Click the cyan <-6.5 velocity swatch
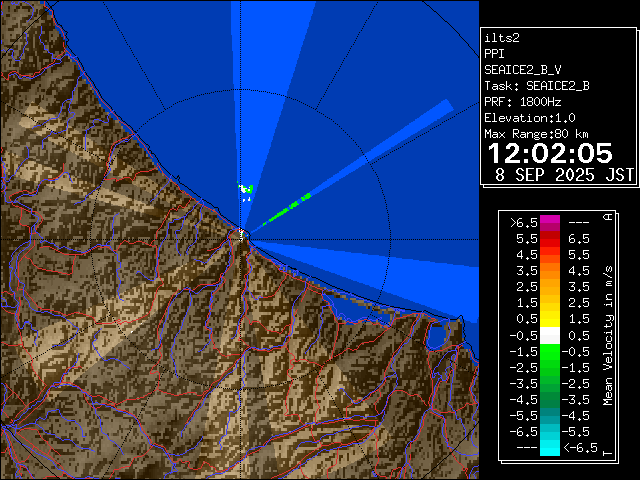 tap(549, 447)
